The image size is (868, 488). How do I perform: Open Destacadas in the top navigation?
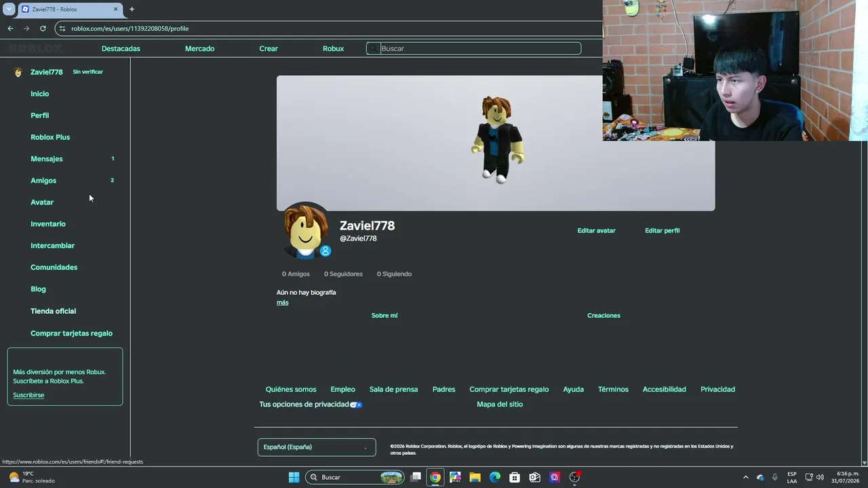121,49
